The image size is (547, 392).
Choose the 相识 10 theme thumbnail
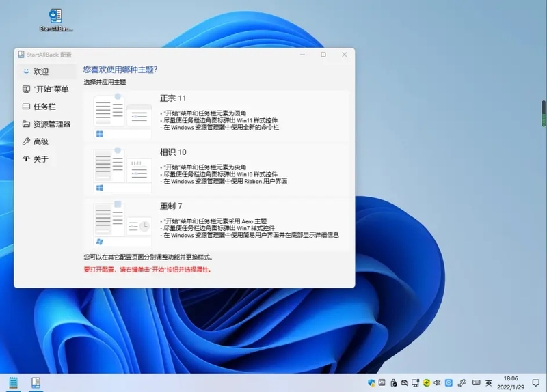coord(122,169)
